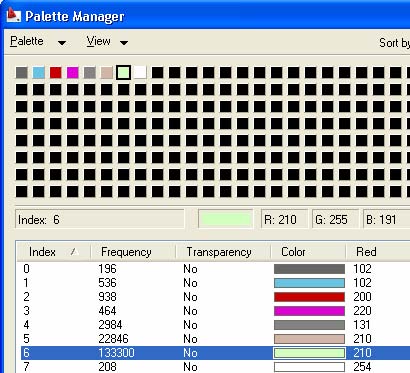This screenshot has width=410, height=373.
Task: Select the red palette swatch
Action: 56,73
